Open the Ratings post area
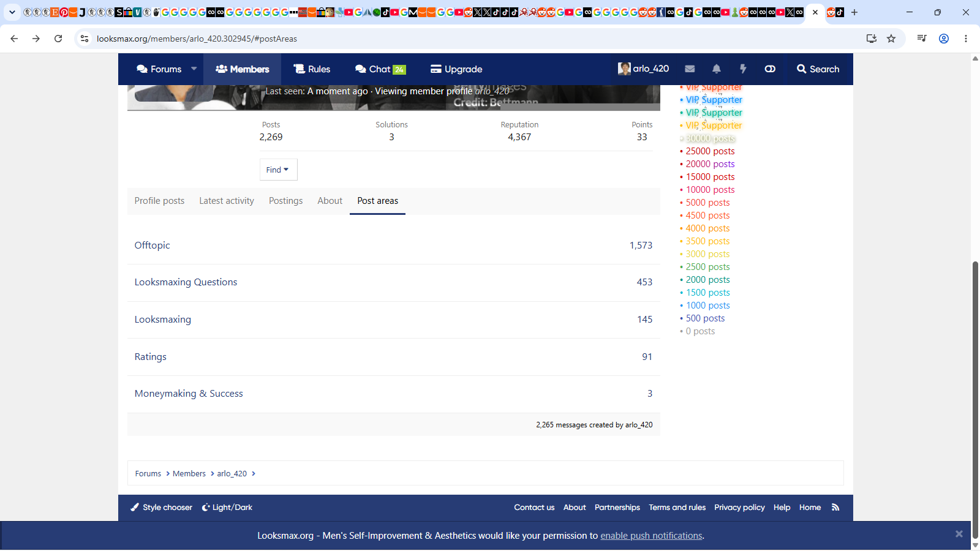 [x=151, y=357]
